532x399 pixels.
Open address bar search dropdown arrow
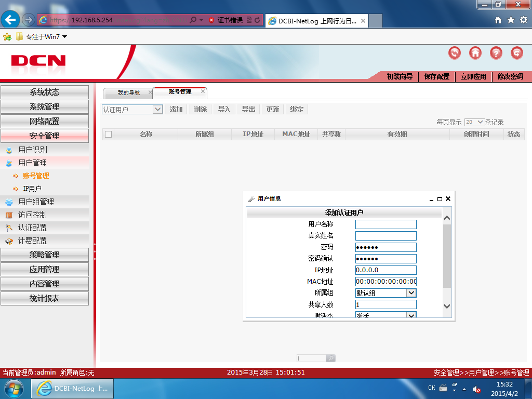coord(201,20)
